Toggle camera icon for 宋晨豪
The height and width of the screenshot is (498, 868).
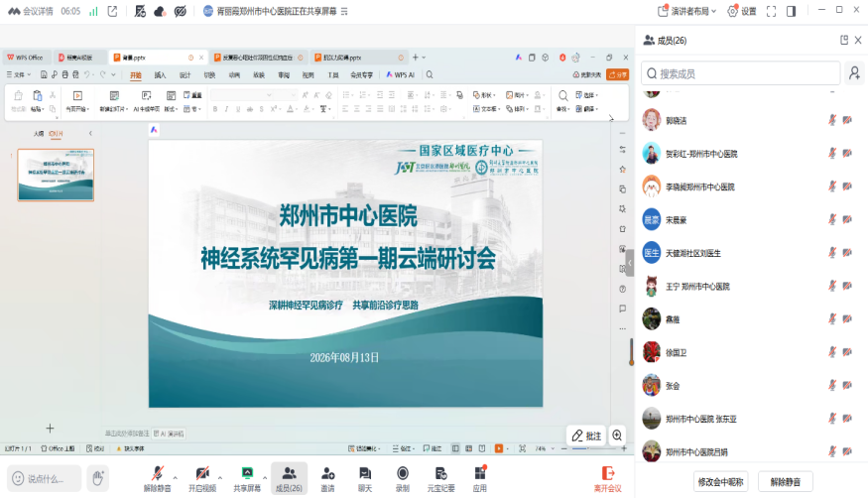click(x=847, y=219)
